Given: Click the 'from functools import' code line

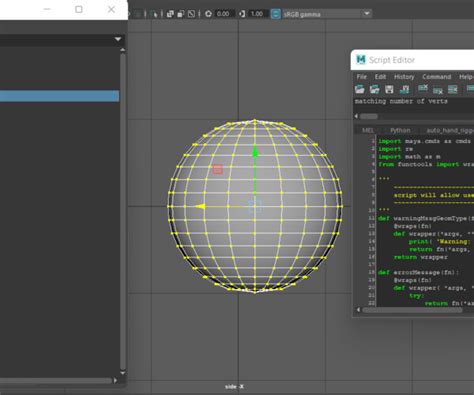Looking at the screenshot, I should coord(426,164).
